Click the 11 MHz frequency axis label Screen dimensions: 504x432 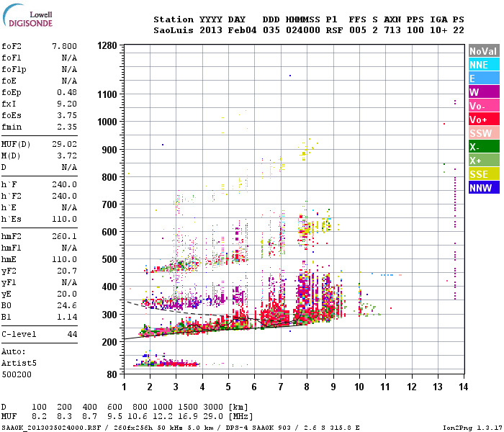[x=385, y=387]
